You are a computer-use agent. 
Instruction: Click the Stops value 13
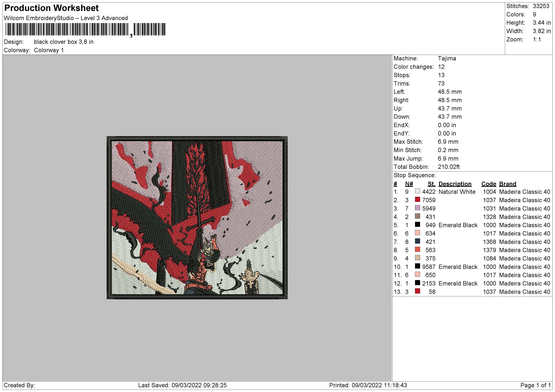[441, 75]
